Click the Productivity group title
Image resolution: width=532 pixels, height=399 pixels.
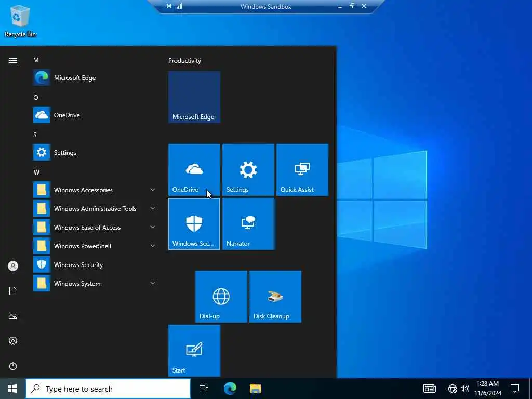tap(184, 61)
